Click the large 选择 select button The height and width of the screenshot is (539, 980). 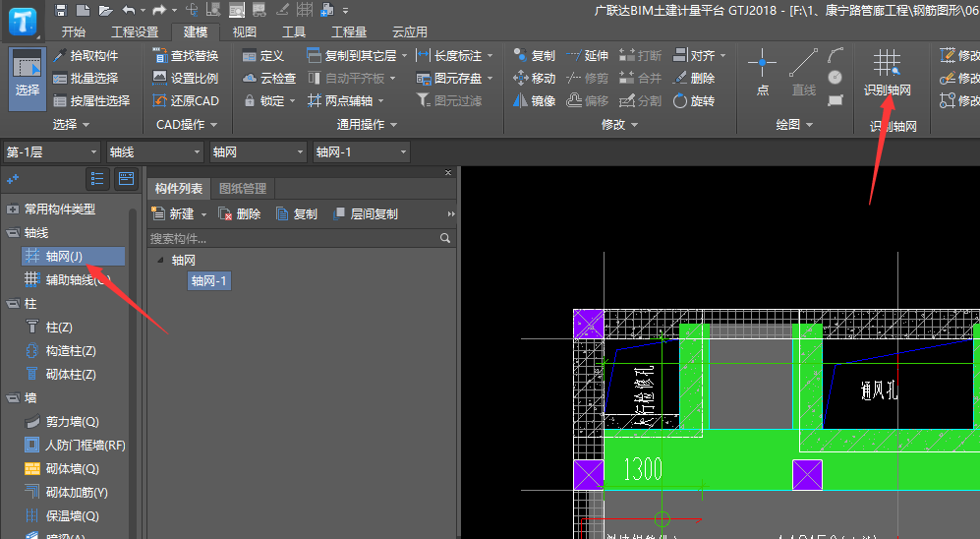pyautogui.click(x=28, y=79)
